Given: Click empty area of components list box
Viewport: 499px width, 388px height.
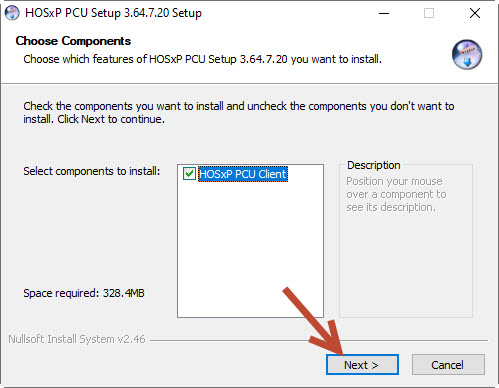Looking at the screenshot, I should coord(250,250).
